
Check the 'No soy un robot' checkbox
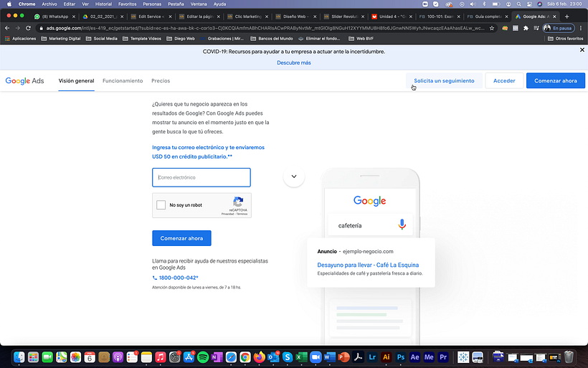[161, 205]
